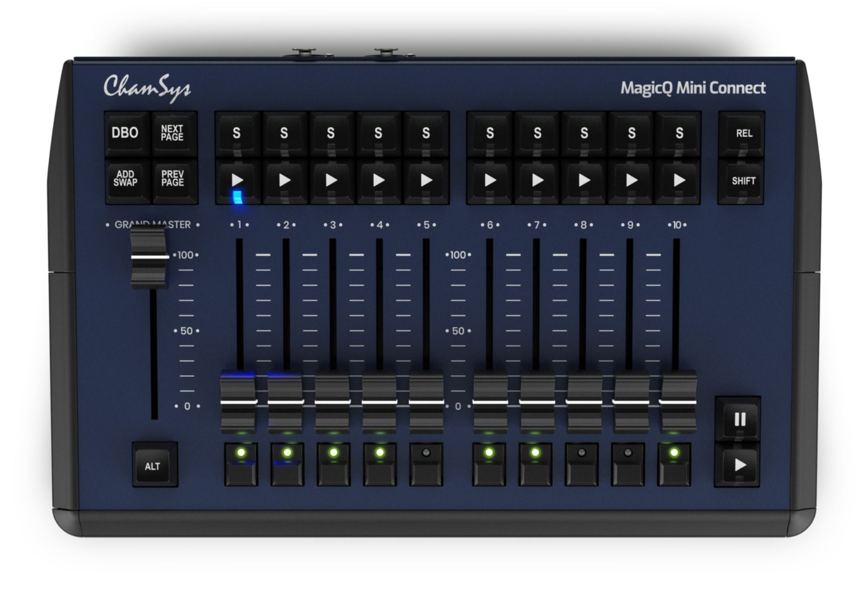Select playback 5 with its S button
Image resolution: width=868 pixels, height=616 pixels.
pos(426,133)
